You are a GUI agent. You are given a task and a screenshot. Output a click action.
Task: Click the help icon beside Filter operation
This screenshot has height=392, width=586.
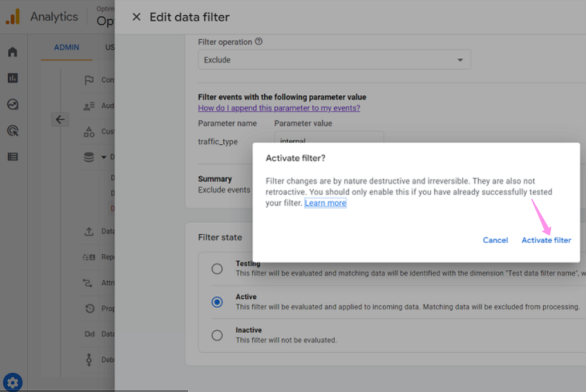pyautogui.click(x=259, y=42)
